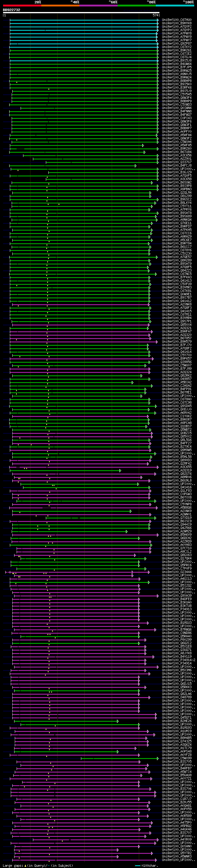Viewport: 197px width, 868px height.
Task: Select label UniRef100_A2Z901
Action: 177,159
